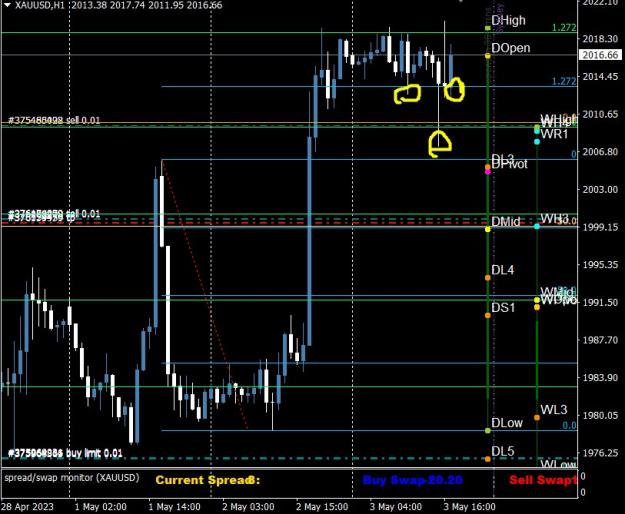Select the DMid level label
Image resolution: width=625 pixels, height=514 pixels.
pyautogui.click(x=506, y=222)
